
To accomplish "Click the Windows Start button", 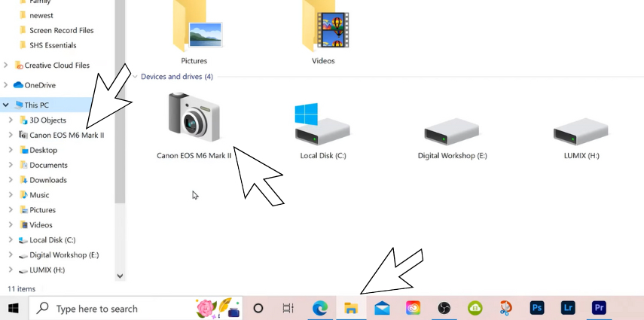I will click(x=14, y=308).
